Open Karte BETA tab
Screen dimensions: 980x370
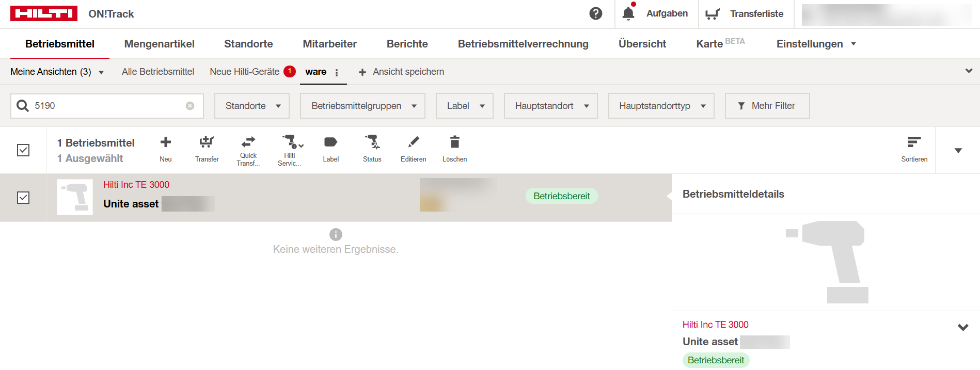pyautogui.click(x=720, y=43)
